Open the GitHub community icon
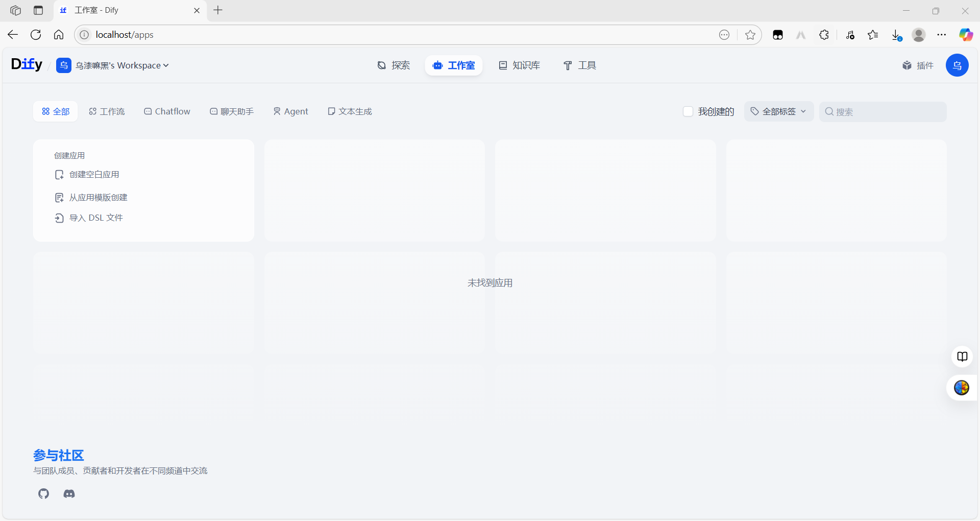The height and width of the screenshot is (521, 980). coord(44,493)
